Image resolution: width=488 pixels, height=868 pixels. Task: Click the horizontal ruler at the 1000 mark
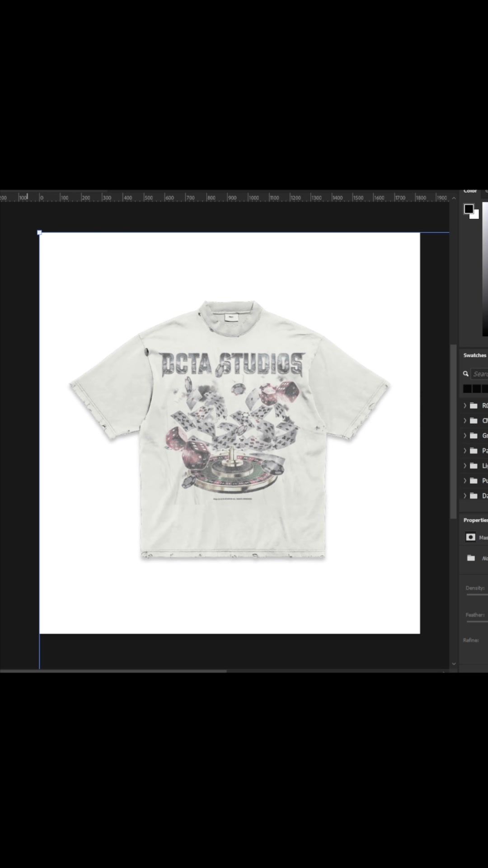click(253, 198)
